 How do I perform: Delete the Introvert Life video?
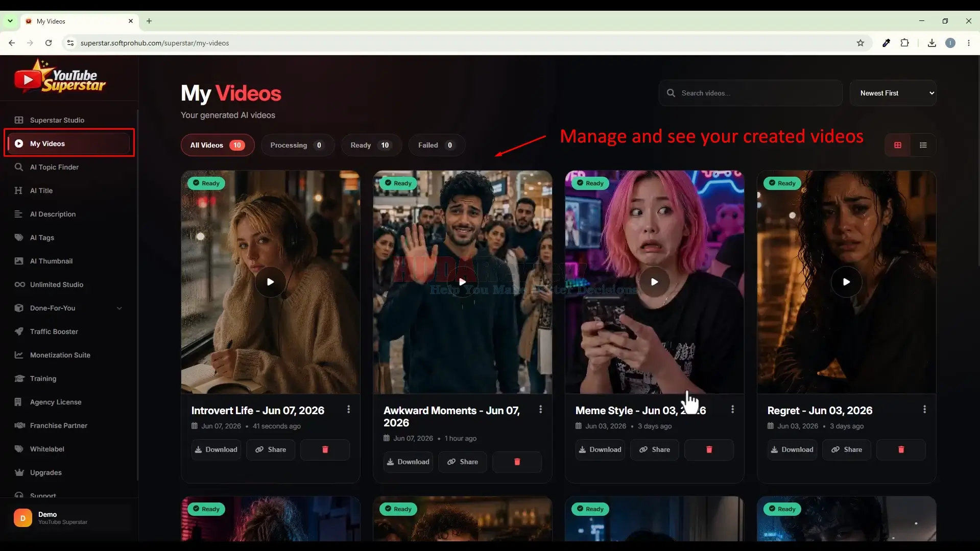tap(325, 449)
